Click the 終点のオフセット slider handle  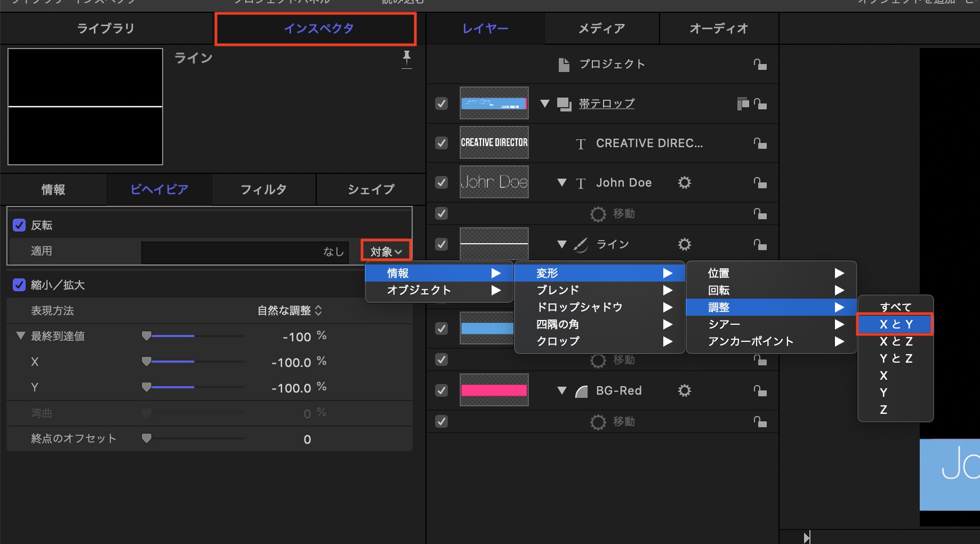tap(147, 438)
